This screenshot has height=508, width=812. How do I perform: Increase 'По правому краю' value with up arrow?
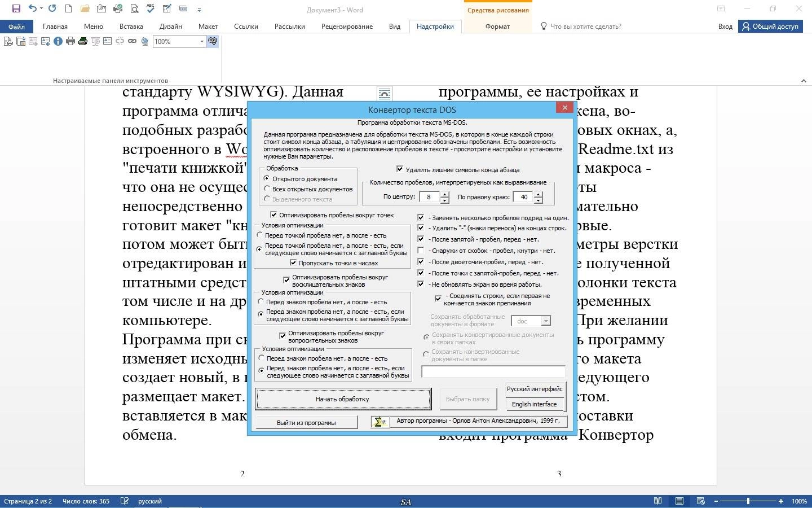point(539,194)
